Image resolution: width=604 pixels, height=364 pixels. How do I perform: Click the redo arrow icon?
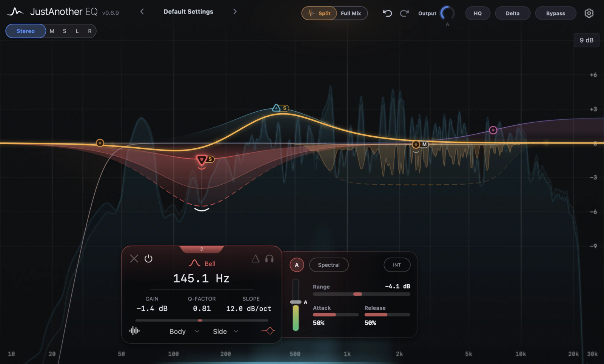point(404,13)
